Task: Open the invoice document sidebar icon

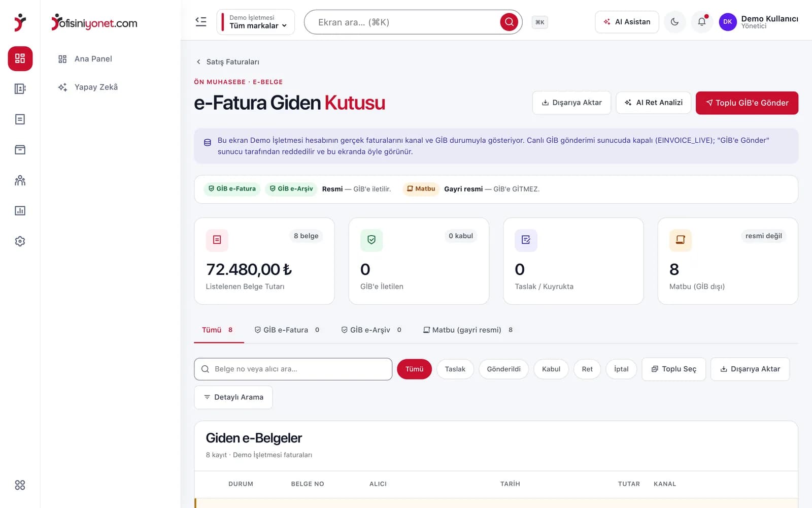Action: tap(20, 119)
